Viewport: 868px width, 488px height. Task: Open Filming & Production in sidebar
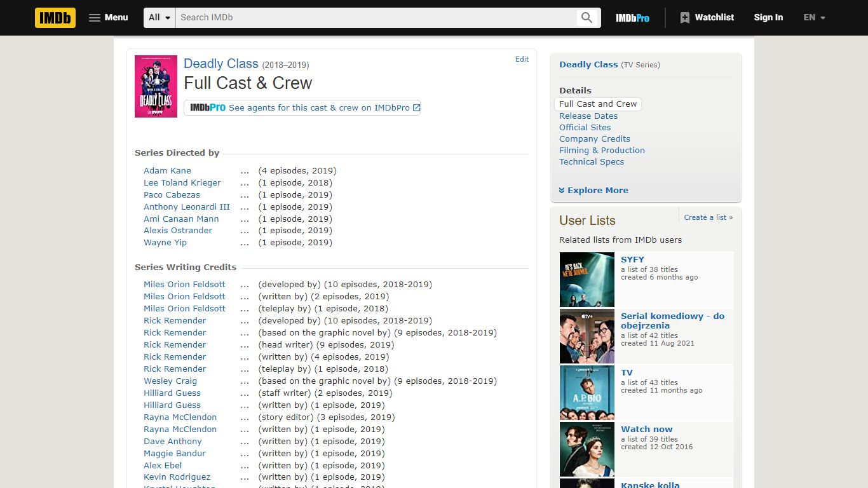[602, 151]
